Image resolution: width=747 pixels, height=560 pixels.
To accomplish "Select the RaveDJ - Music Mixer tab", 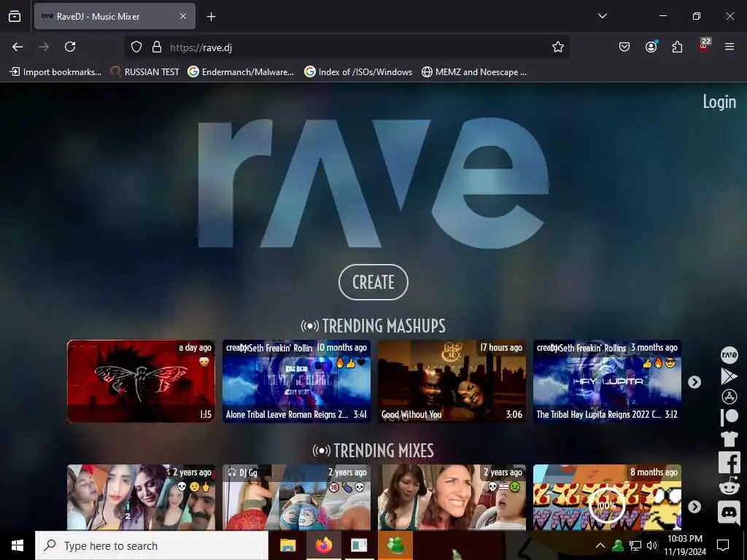I will [115, 16].
